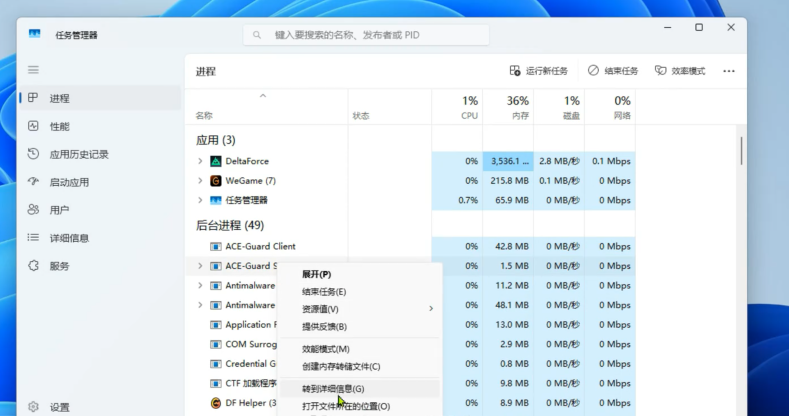This screenshot has height=416, width=789.
Task: Click the 运行新任务 icon
Action: click(x=515, y=71)
